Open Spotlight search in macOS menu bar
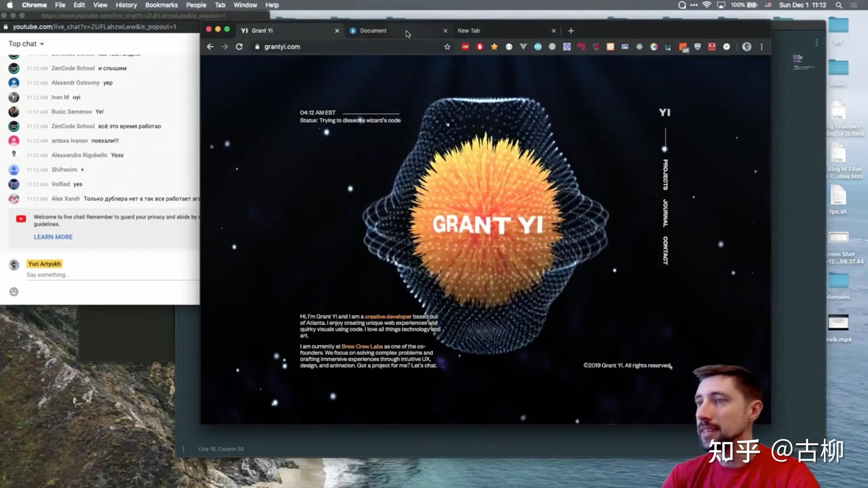The height and width of the screenshot is (488, 868). point(839,5)
